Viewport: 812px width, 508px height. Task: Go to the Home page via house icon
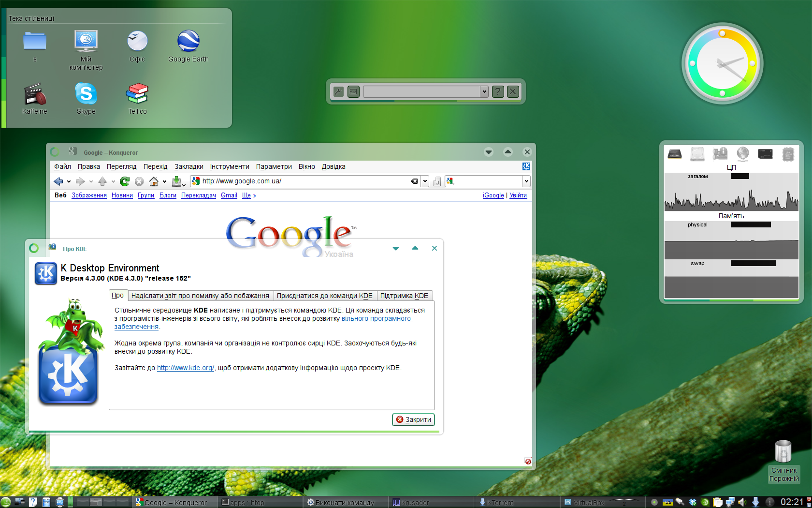tap(154, 181)
